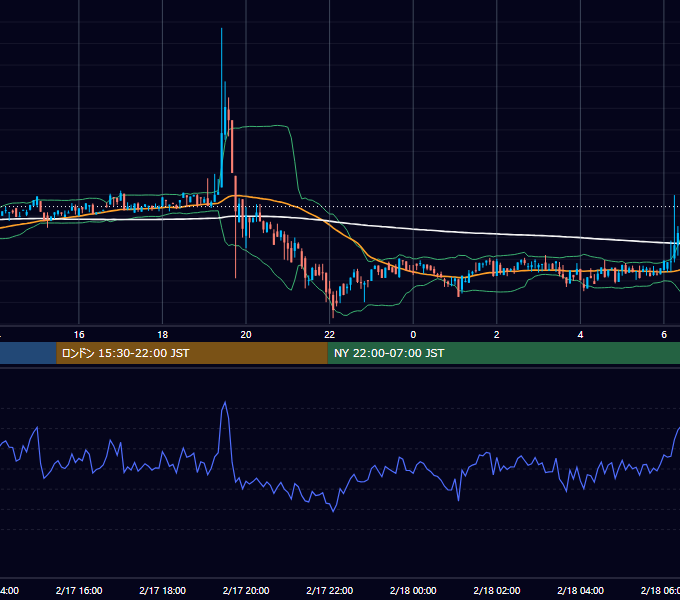Select the ロンドン 15:30-22:00 JST session bar
This screenshot has width=680, height=600.
point(192,353)
